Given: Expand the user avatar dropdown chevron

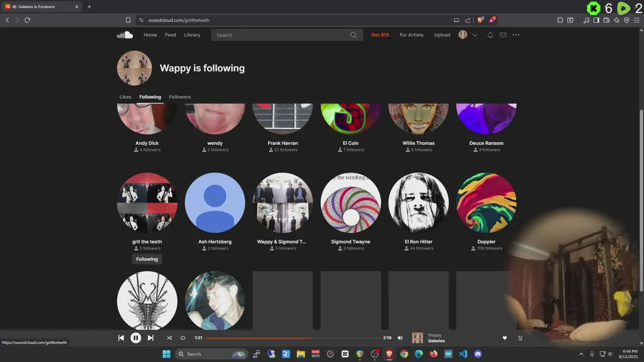Looking at the screenshot, I should pyautogui.click(x=474, y=35).
